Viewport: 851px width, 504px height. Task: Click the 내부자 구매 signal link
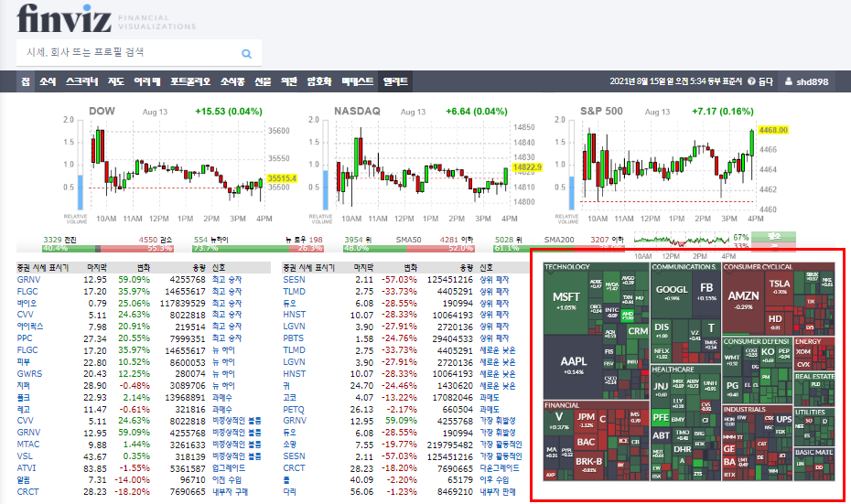[230, 492]
